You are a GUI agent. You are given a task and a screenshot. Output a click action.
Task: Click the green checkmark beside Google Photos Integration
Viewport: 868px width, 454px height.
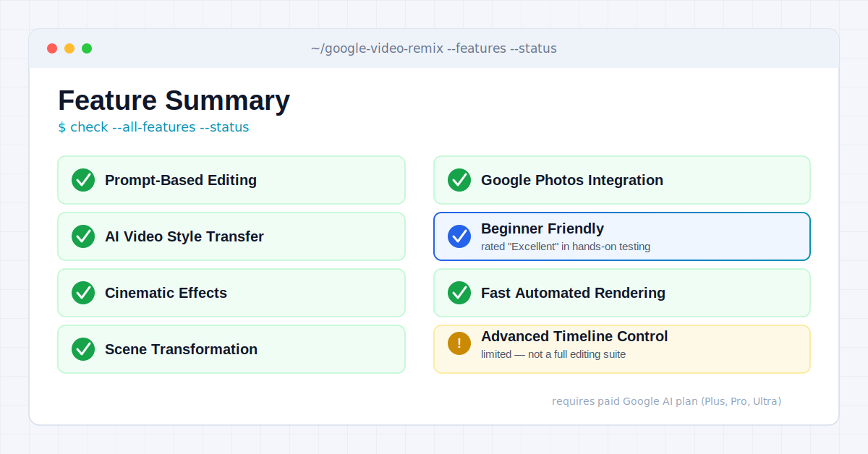(459, 180)
